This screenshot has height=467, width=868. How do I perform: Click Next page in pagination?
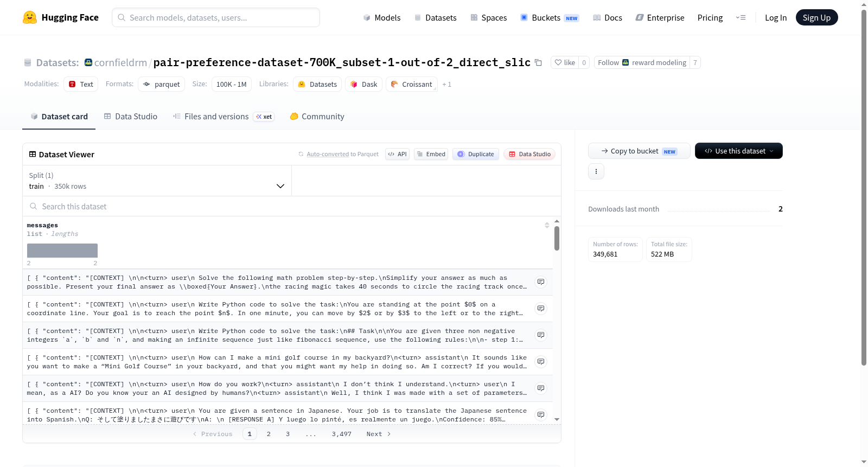[379, 434]
